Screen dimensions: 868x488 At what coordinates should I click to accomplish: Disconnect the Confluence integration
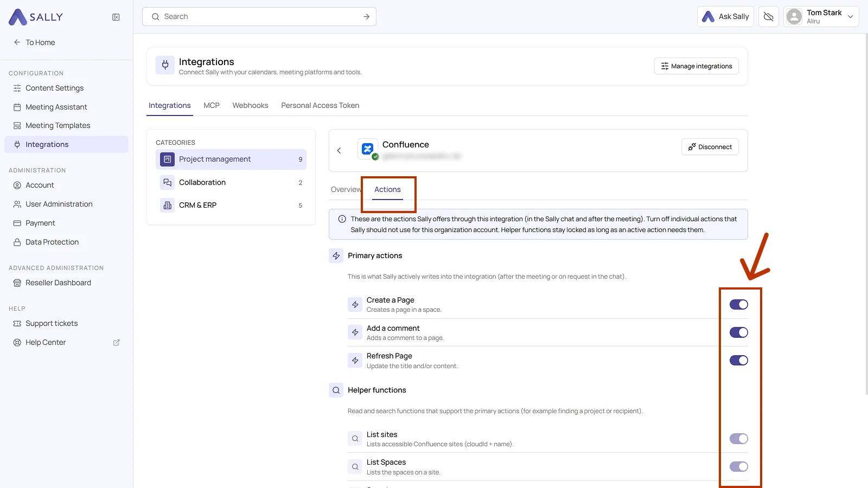[x=710, y=147]
